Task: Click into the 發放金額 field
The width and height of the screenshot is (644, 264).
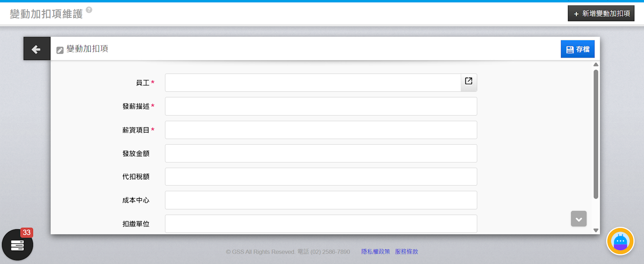Action: 321,154
